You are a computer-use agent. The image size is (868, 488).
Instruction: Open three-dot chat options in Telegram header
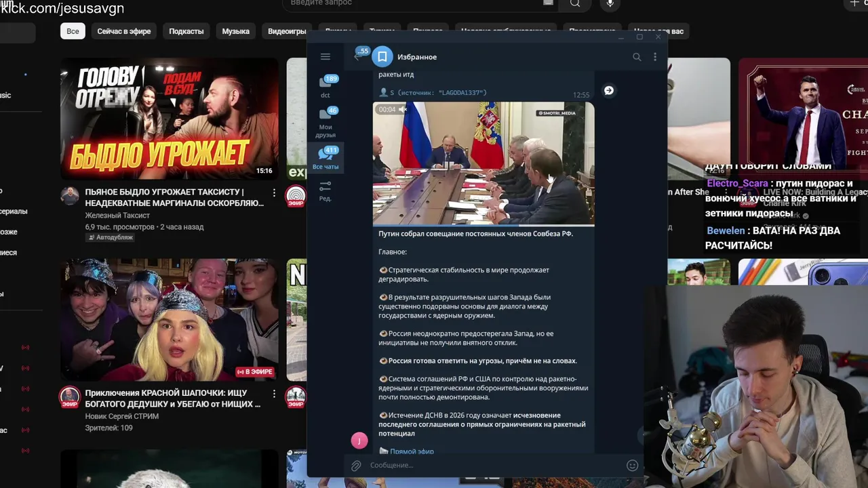click(x=655, y=57)
